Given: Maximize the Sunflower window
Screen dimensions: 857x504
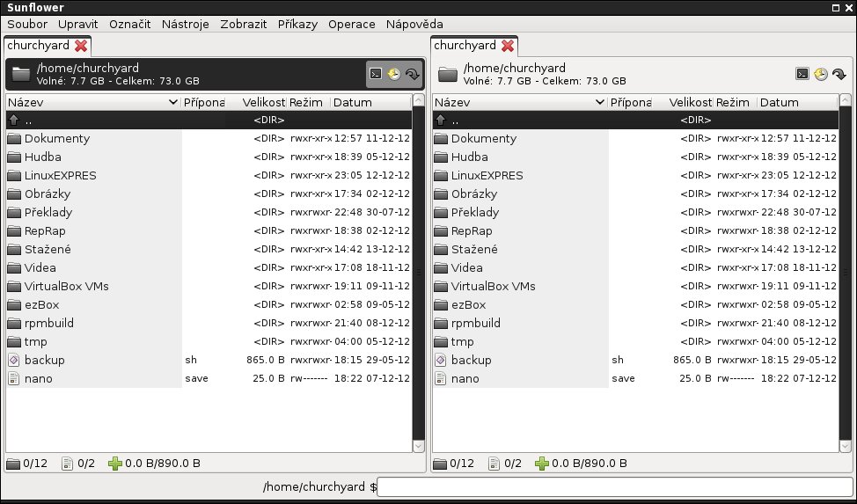Looking at the screenshot, I should pos(836,8).
